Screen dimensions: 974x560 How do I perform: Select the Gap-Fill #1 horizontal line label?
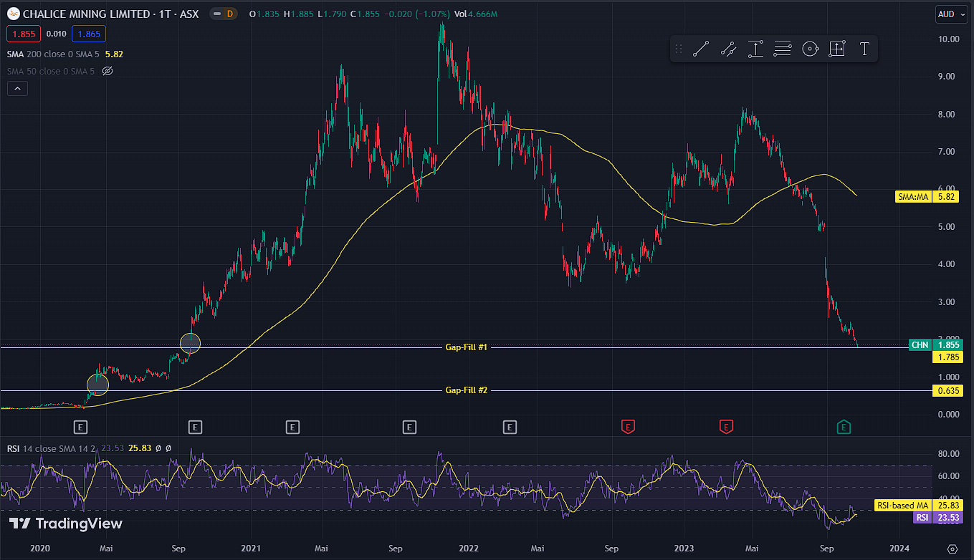click(x=467, y=347)
